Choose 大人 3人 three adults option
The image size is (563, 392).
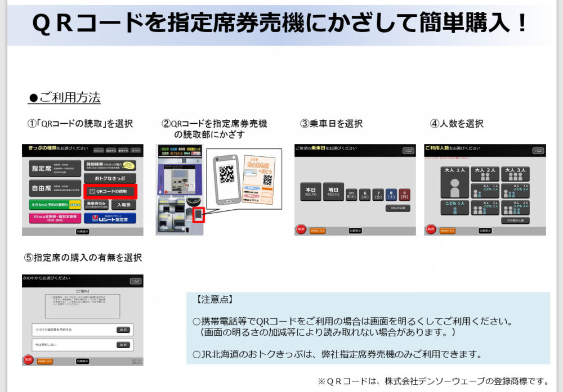point(516,174)
